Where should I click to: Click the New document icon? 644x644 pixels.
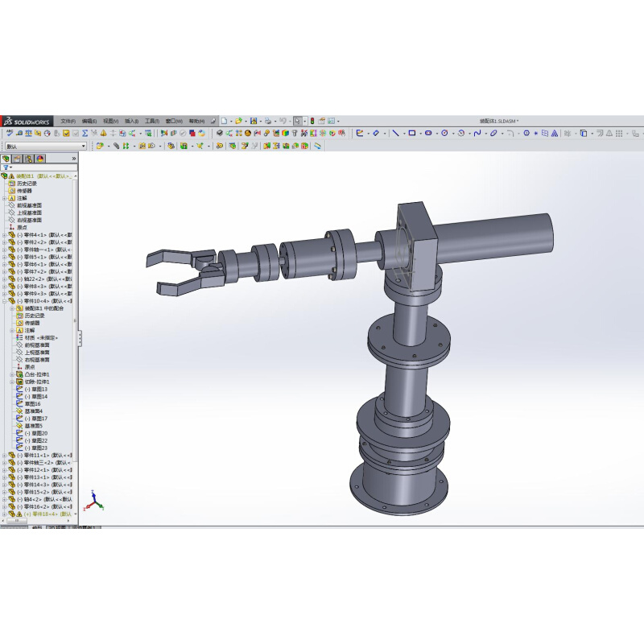[x=225, y=121]
